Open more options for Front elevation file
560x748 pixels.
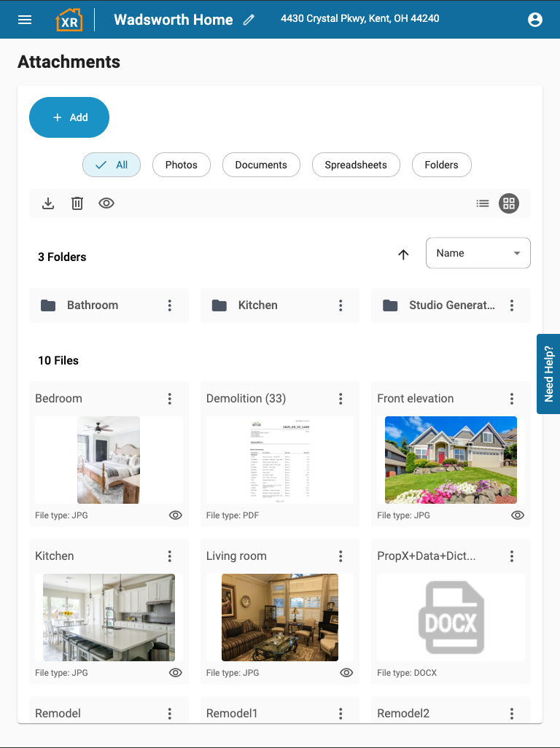512,399
